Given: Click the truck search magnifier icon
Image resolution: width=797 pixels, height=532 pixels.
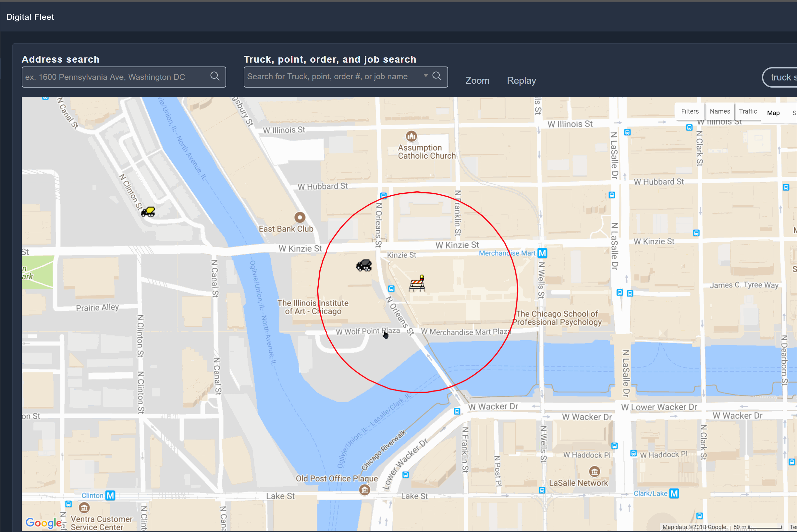Looking at the screenshot, I should (x=437, y=76).
